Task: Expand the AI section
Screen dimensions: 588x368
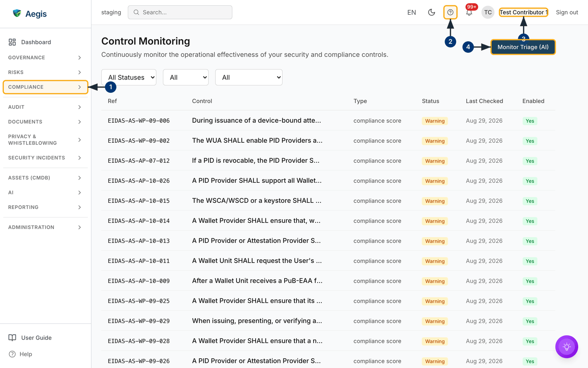Action: (x=45, y=193)
